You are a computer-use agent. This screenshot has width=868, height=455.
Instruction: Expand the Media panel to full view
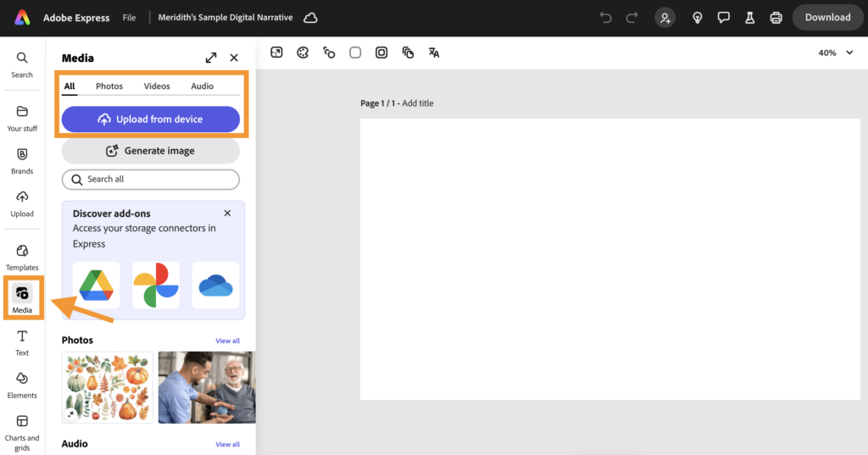tap(211, 58)
